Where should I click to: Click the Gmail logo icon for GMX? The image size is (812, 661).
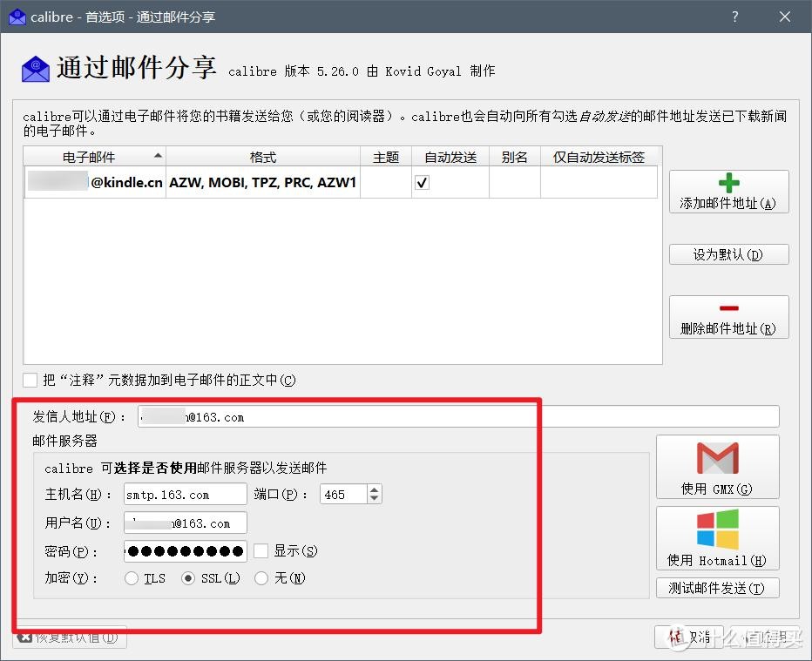717,458
